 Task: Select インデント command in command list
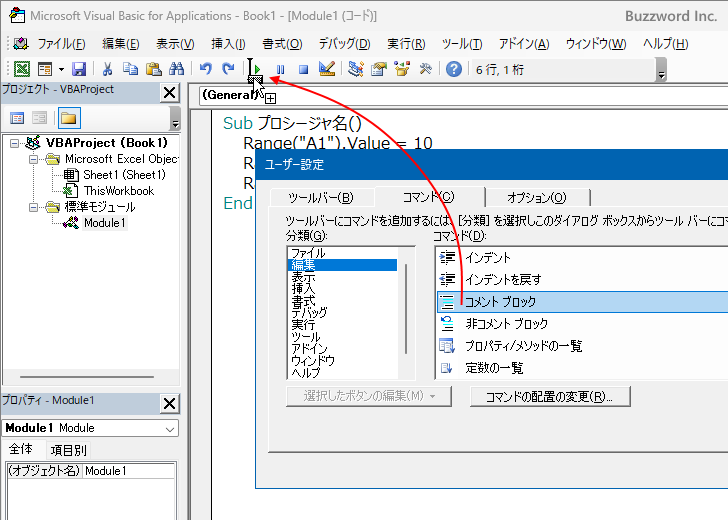point(582,257)
